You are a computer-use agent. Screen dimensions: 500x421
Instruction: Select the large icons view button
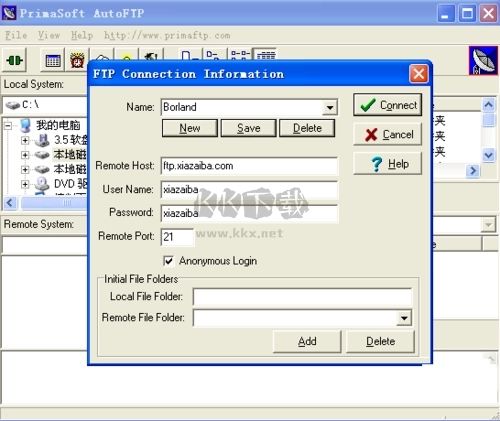tap(190, 54)
